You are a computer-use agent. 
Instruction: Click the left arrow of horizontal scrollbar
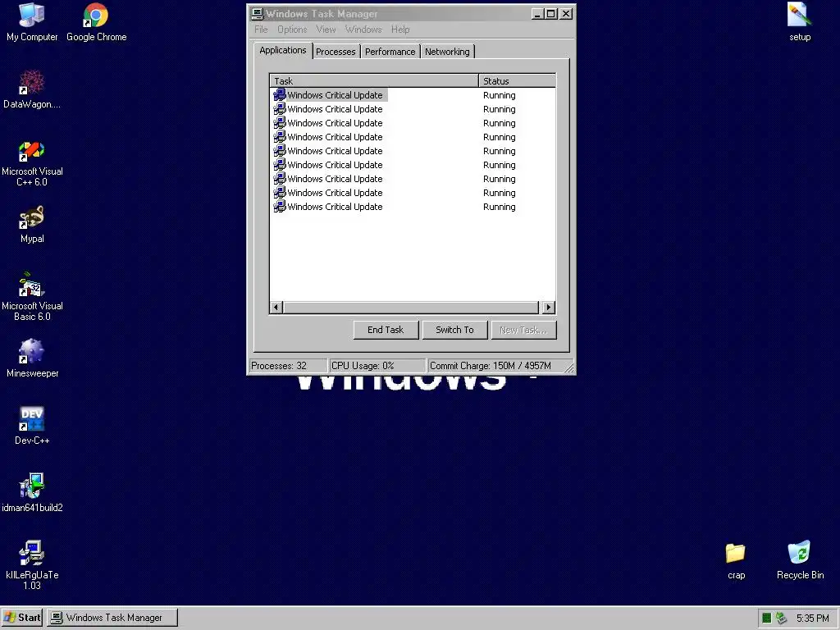coord(276,308)
